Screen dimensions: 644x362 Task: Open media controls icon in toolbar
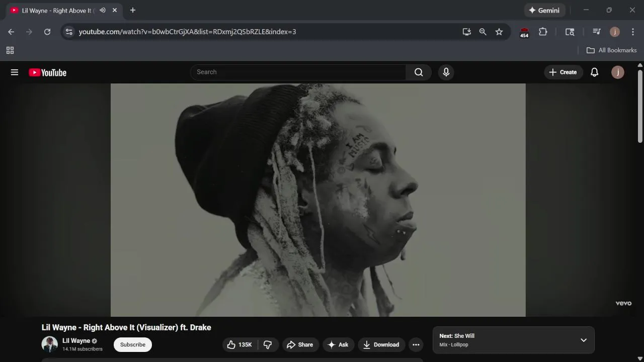[x=597, y=32]
